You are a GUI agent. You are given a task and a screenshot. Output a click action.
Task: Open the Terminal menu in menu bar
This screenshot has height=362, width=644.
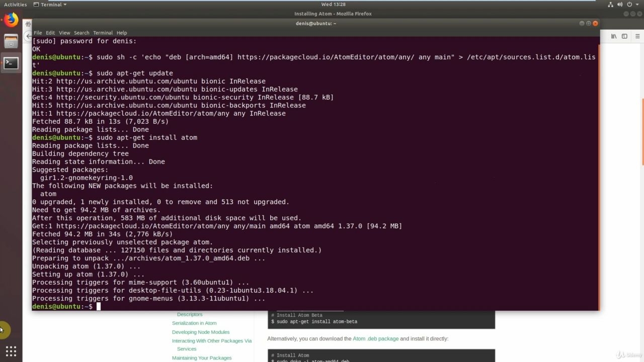pyautogui.click(x=103, y=33)
